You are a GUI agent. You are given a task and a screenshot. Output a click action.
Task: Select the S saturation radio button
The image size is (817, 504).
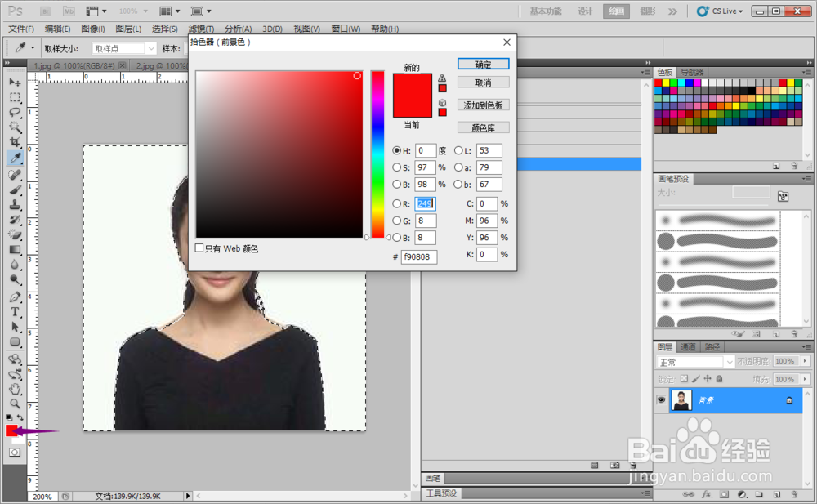[x=396, y=167]
